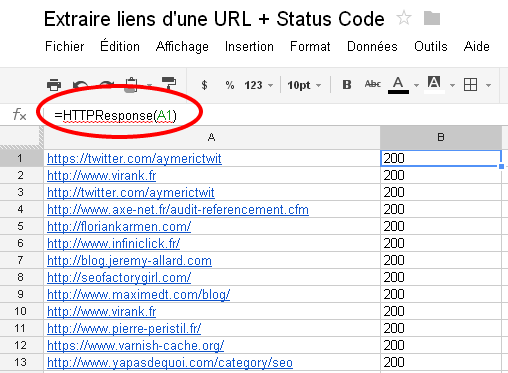Click cell B4 showing 200

[x=441, y=209]
